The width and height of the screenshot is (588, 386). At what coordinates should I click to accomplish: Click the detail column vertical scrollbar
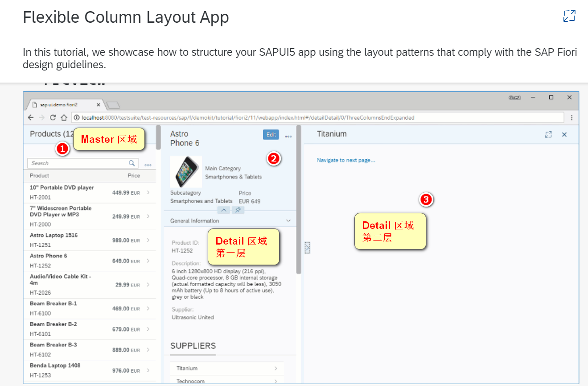tap(299, 199)
